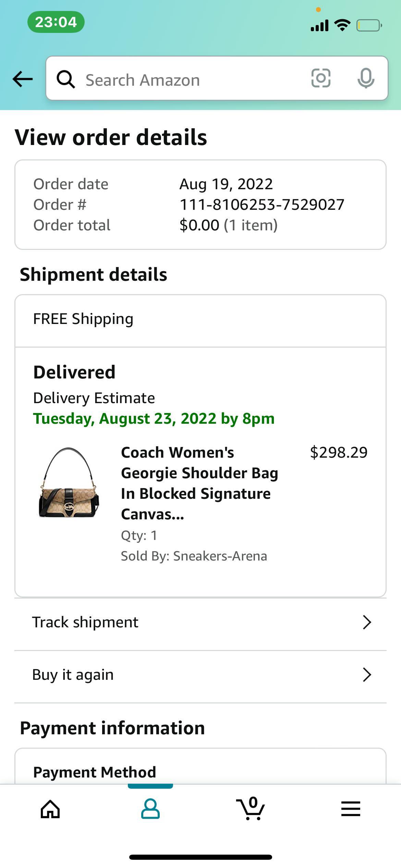Open the account profile tab icon
401x868 pixels.
click(x=150, y=809)
